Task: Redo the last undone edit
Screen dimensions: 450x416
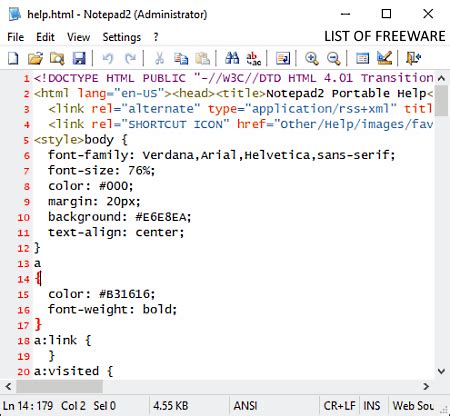Action: 130,58
